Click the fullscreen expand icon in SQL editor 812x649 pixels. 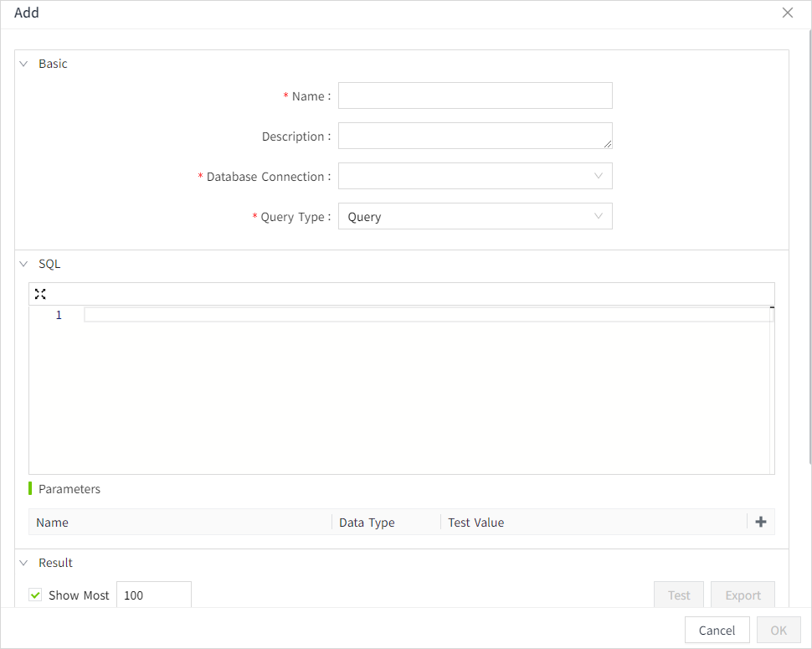40,294
